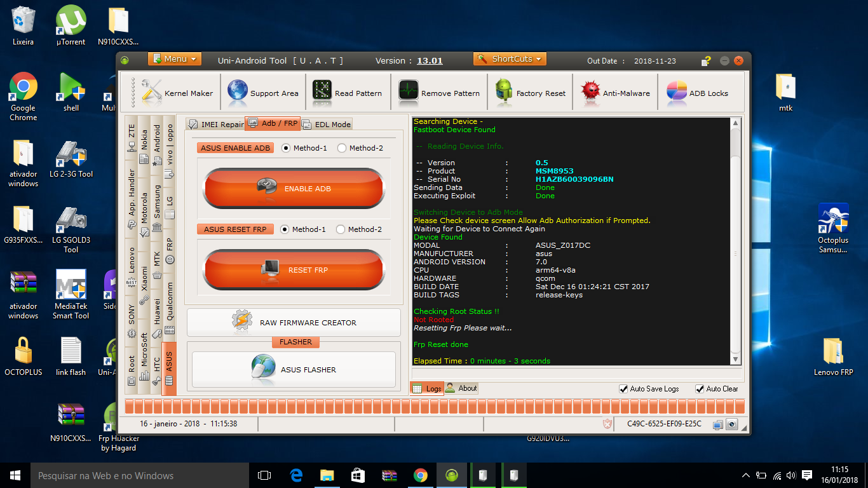The width and height of the screenshot is (868, 488).
Task: Open RAW FIRMWARE CREATOR
Action: 294,323
